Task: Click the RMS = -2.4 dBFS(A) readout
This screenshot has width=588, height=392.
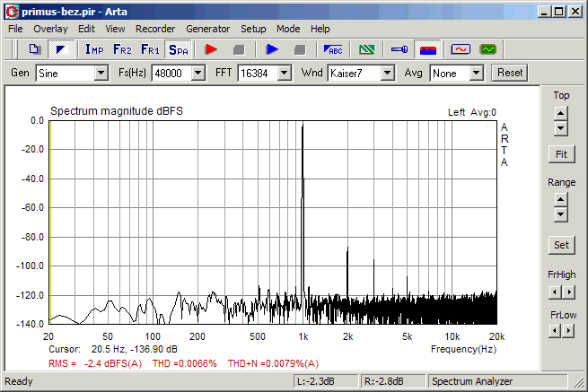Action: pyautogui.click(x=95, y=363)
